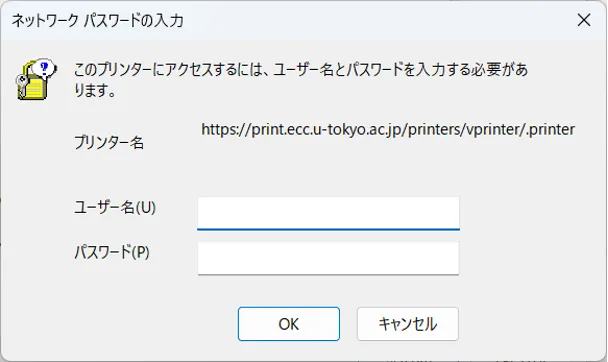Click the print.ecc.u-tokyo.ac.jp printer URL text

click(x=388, y=129)
